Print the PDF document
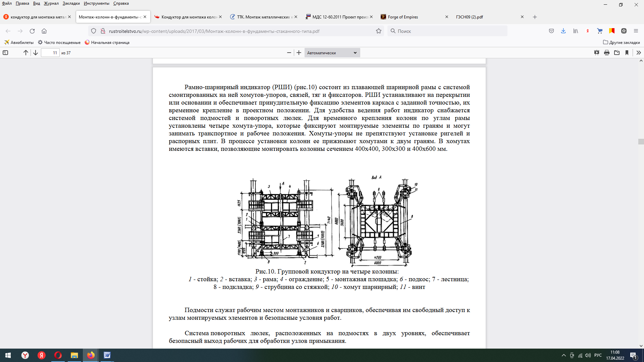 (x=607, y=53)
